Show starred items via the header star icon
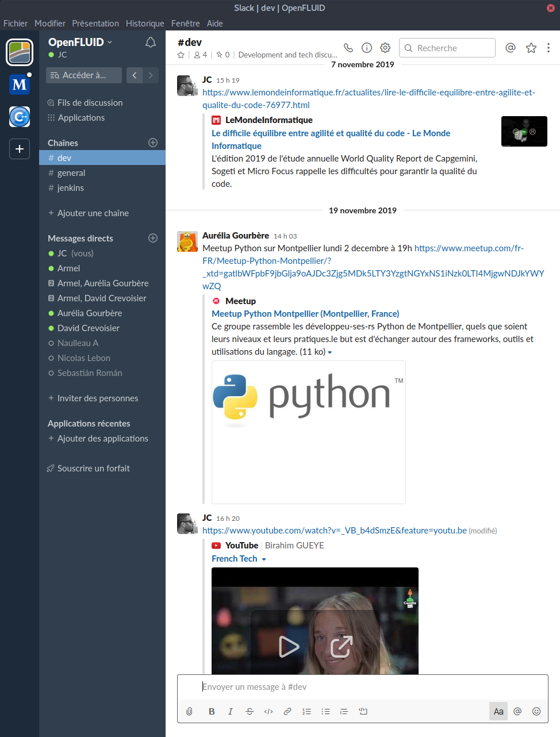 coord(531,48)
